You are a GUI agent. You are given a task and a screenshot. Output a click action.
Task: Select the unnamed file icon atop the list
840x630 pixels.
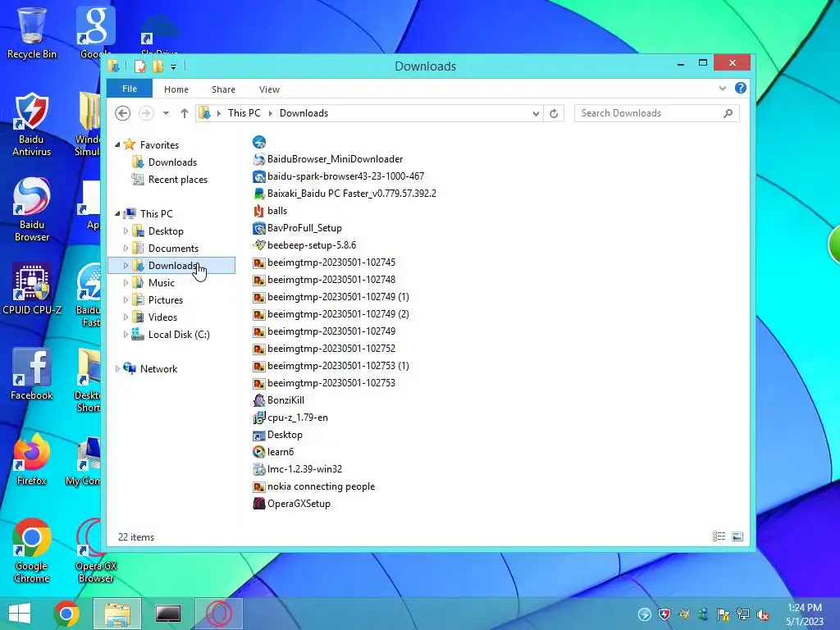pyautogui.click(x=258, y=142)
